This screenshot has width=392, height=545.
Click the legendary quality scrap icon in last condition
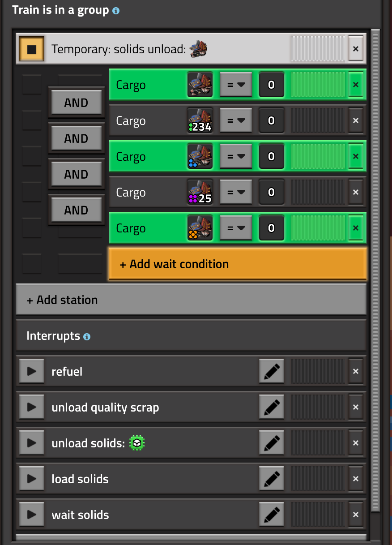point(200,227)
